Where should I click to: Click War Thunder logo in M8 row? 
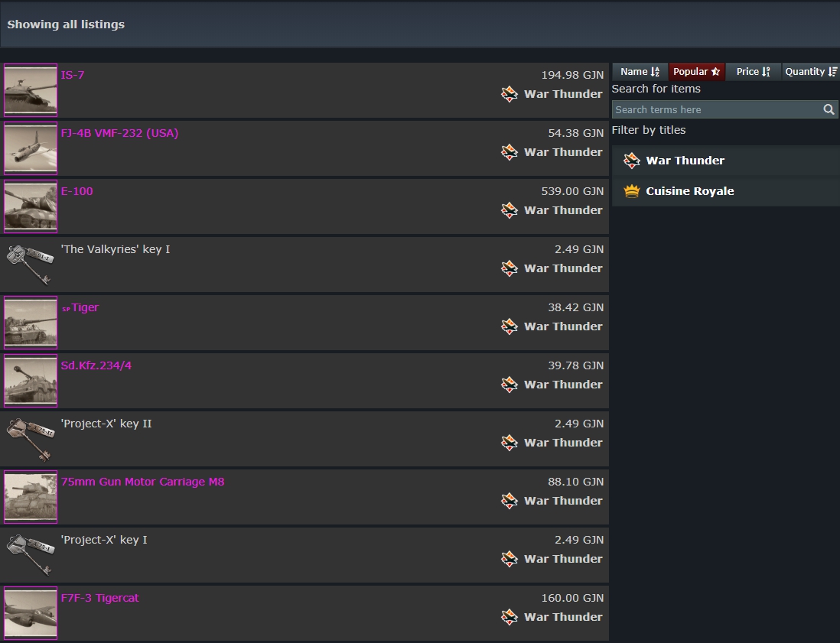[510, 501]
